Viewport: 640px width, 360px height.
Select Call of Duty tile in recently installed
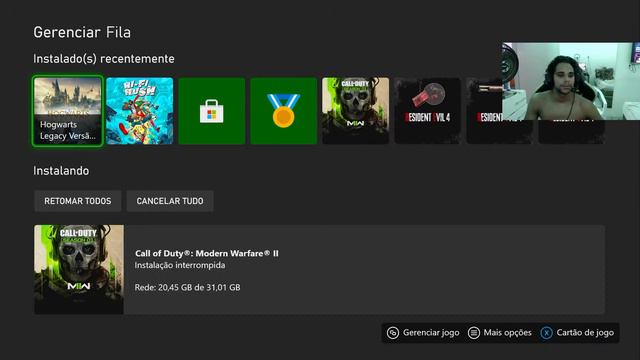tap(356, 111)
